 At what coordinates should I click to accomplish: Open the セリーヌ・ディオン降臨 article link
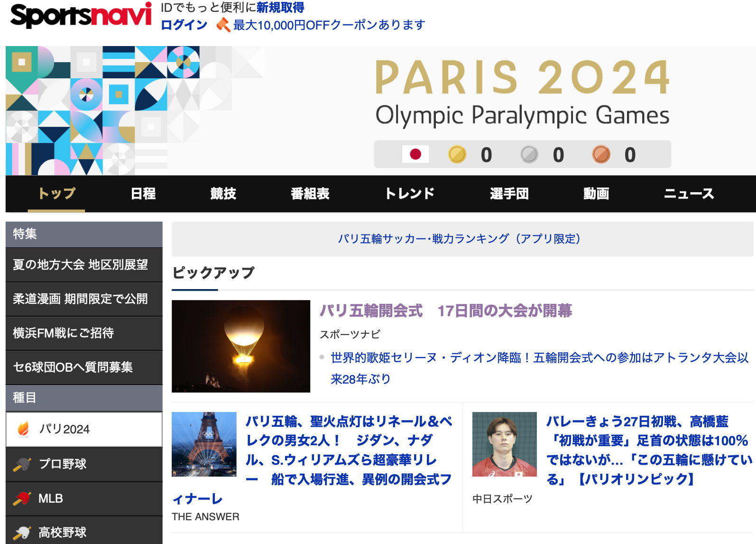(540, 368)
